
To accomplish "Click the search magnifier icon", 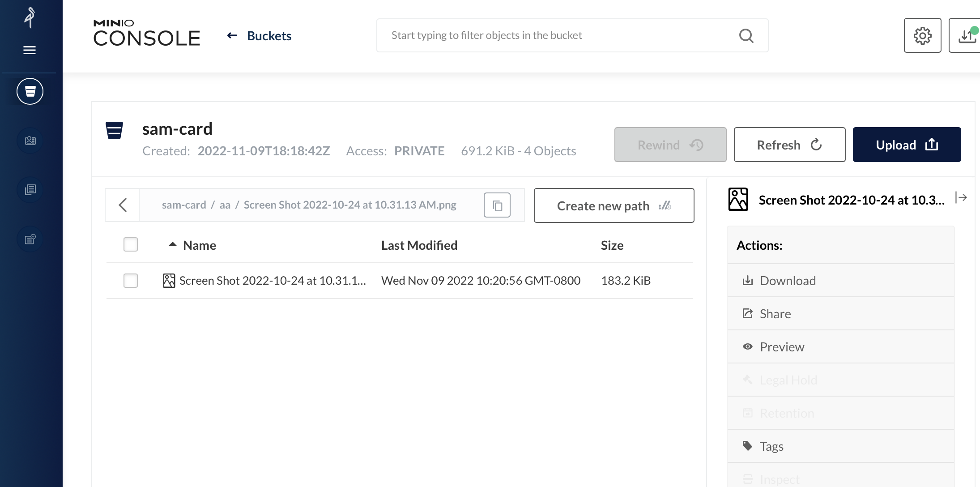I will (746, 36).
